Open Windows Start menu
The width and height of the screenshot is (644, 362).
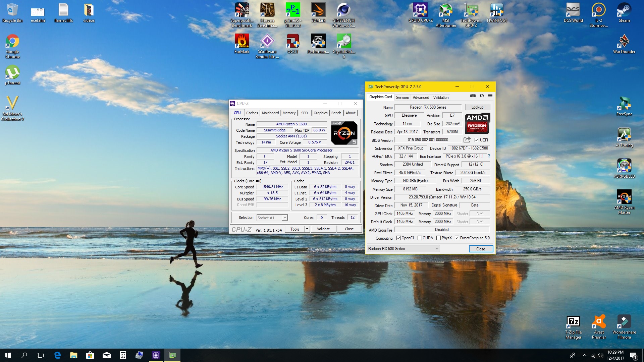[8, 355]
